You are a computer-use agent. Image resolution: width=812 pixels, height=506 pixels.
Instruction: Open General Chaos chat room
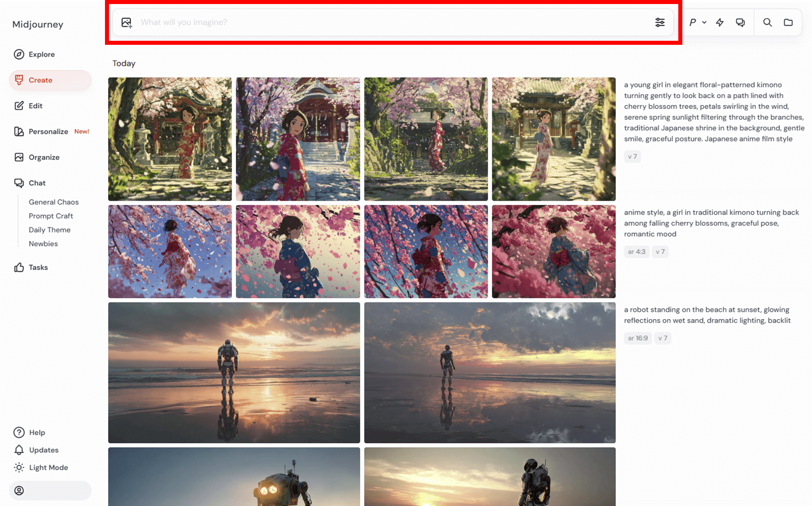coord(54,202)
